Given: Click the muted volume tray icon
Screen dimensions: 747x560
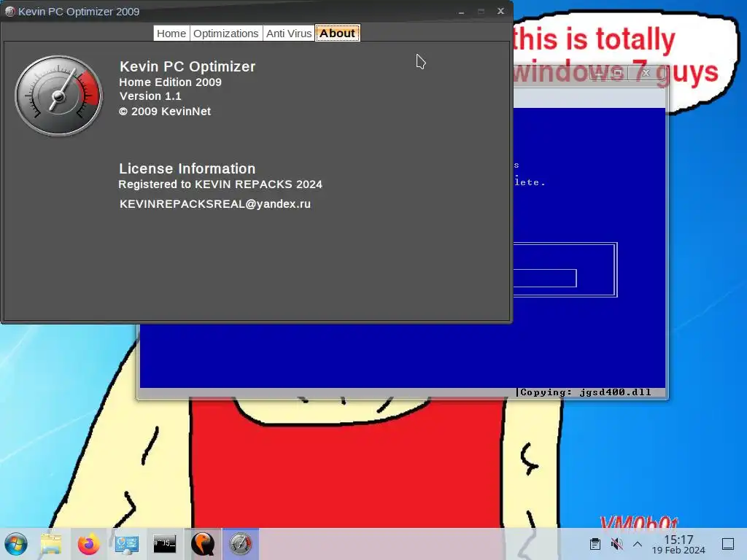Looking at the screenshot, I should [616, 544].
